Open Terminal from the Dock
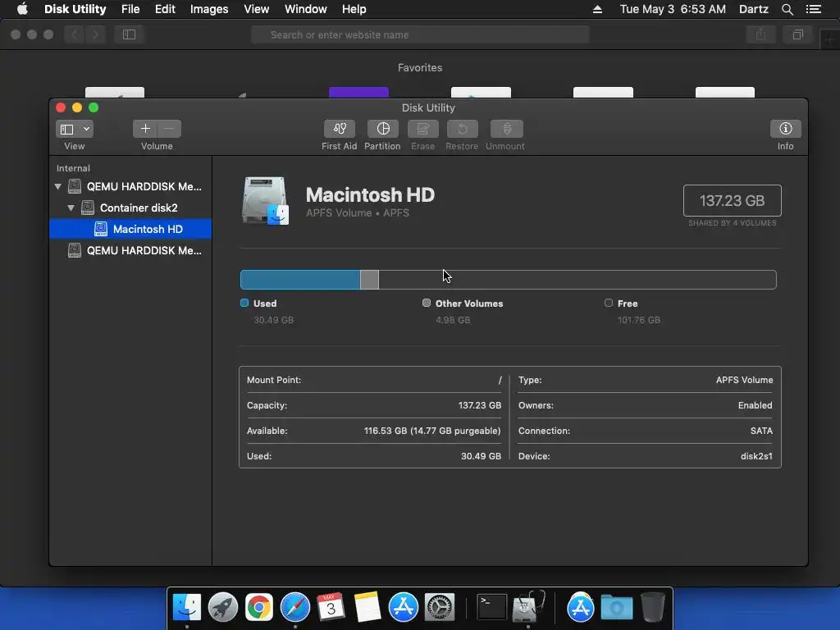The width and height of the screenshot is (840, 630). pos(492,607)
